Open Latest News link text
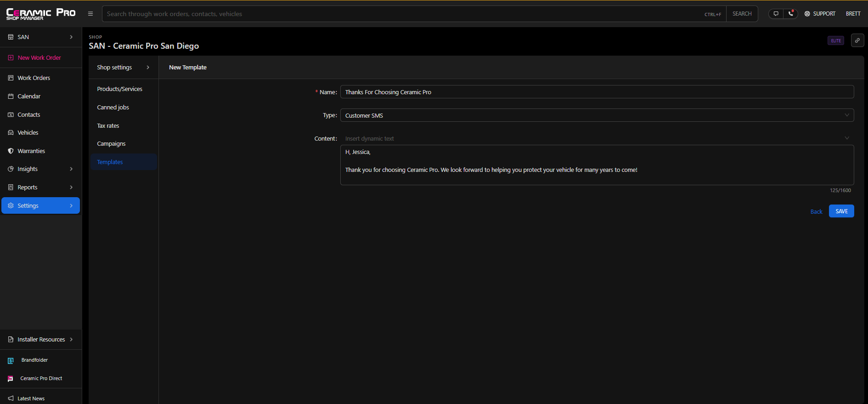Screen dimensions: 868x404 (x=31, y=398)
